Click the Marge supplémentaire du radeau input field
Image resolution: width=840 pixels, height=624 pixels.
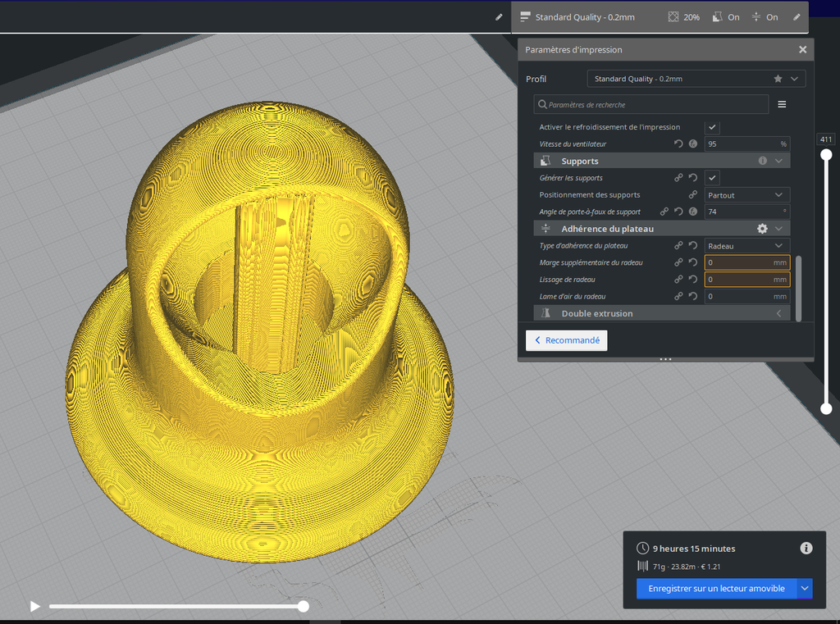pyautogui.click(x=742, y=262)
